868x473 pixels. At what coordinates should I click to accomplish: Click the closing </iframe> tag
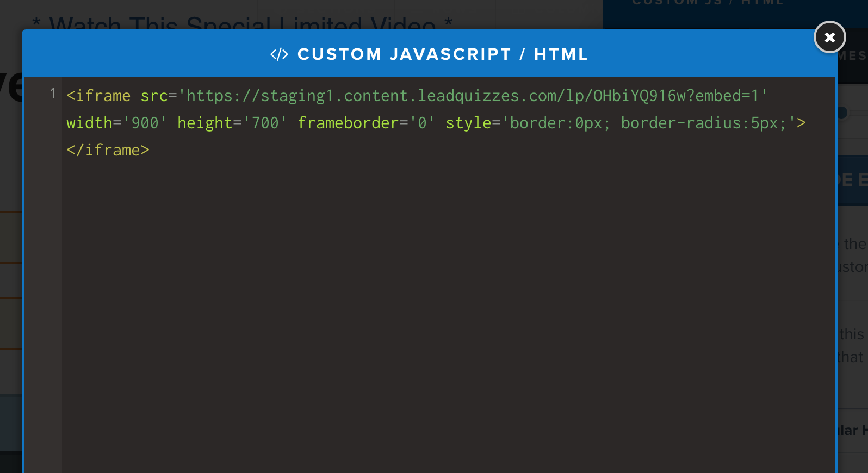108,150
